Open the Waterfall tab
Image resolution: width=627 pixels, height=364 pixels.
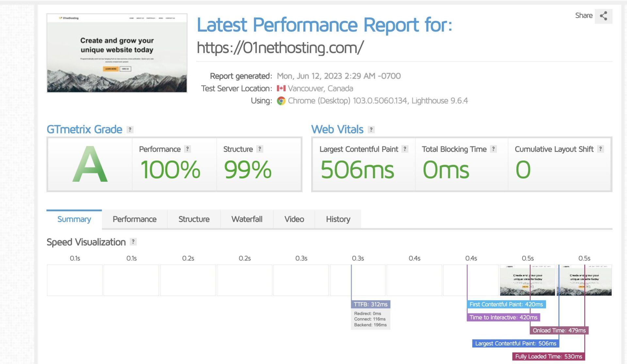(247, 219)
